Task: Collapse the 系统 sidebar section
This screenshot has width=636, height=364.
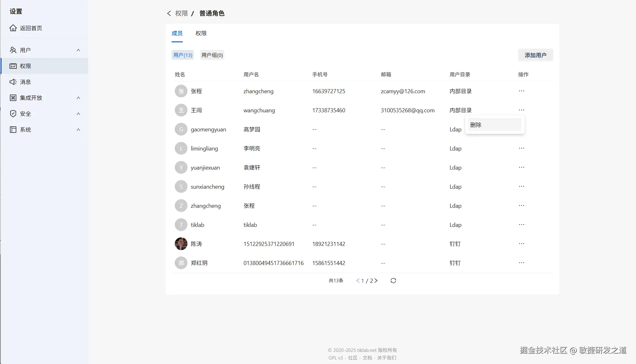Action: tap(78, 129)
